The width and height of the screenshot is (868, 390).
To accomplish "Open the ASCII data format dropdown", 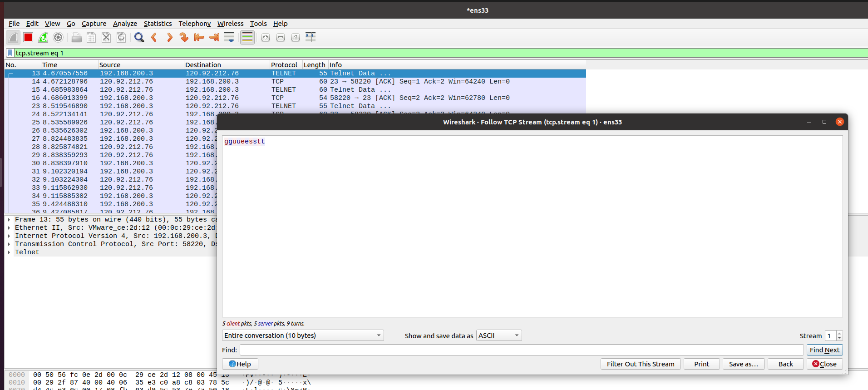I will [x=498, y=336].
